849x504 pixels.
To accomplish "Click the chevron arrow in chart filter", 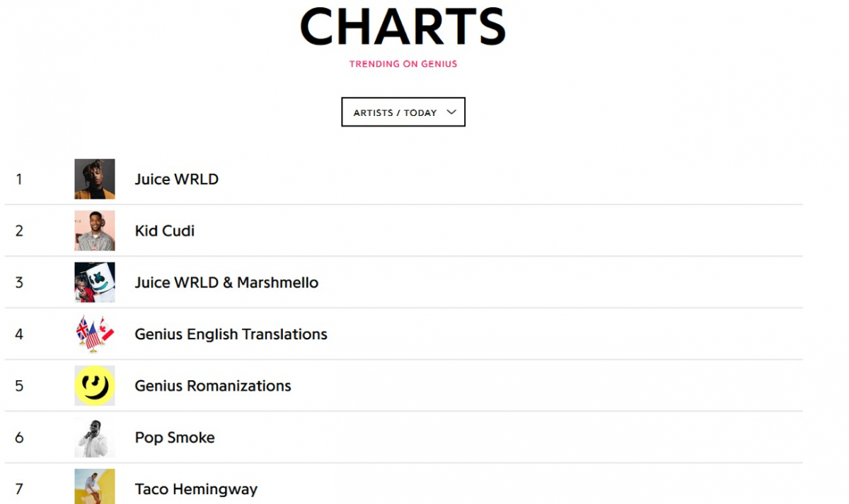I will click(x=451, y=112).
